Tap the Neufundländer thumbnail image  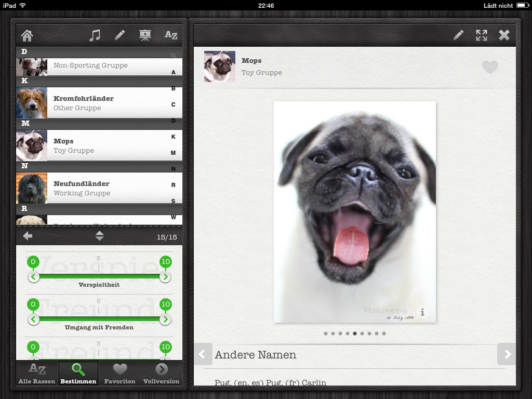[32, 188]
